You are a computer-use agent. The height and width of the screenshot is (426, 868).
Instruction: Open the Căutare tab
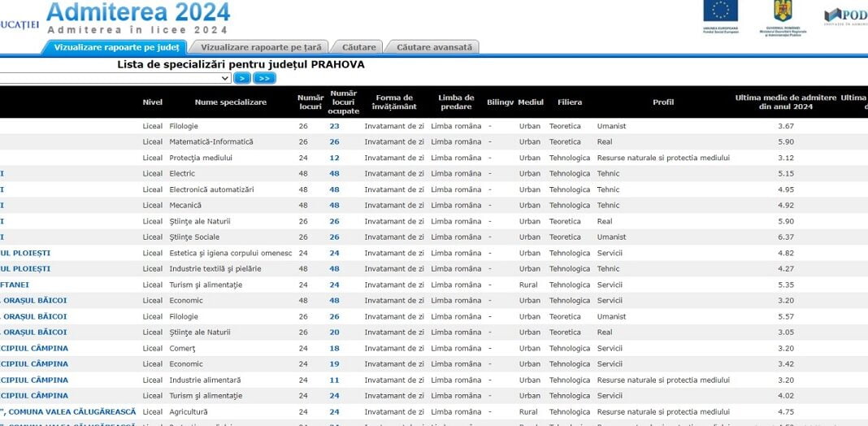point(358,47)
